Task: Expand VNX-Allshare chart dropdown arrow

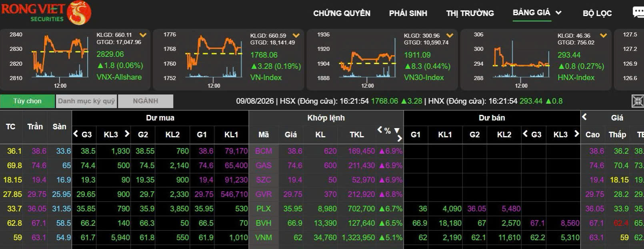Action: click(143, 35)
